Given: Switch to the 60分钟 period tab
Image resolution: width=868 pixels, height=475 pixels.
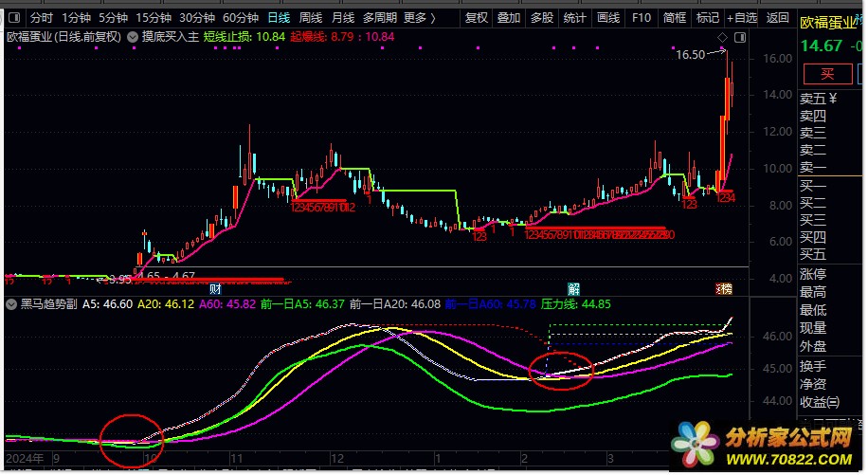Looking at the screenshot, I should (x=240, y=17).
